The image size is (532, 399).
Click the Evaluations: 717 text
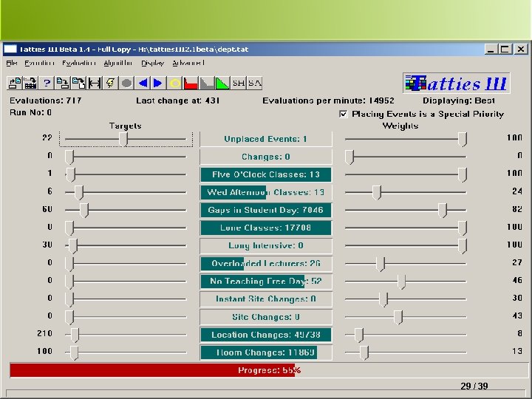pyautogui.click(x=46, y=100)
